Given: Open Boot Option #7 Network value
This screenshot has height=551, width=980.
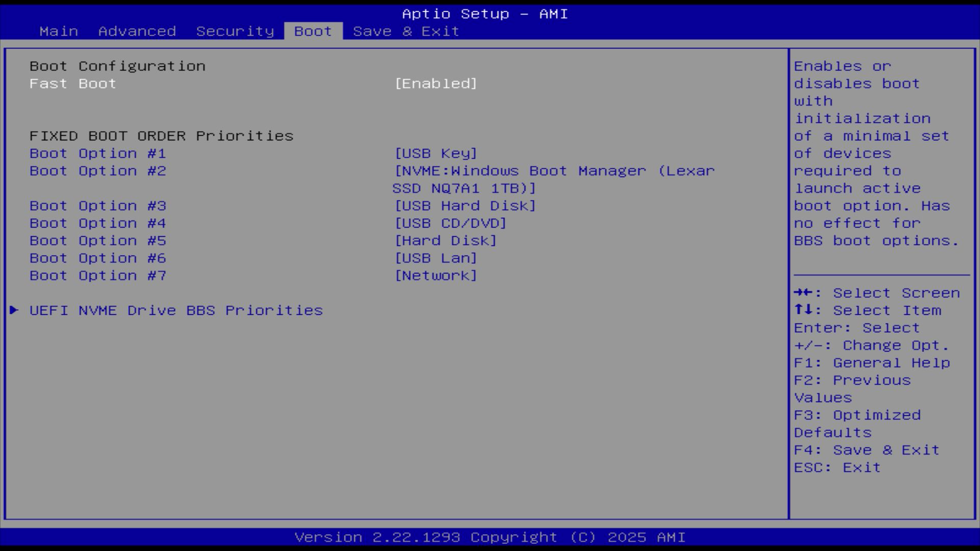Looking at the screenshot, I should click(435, 275).
